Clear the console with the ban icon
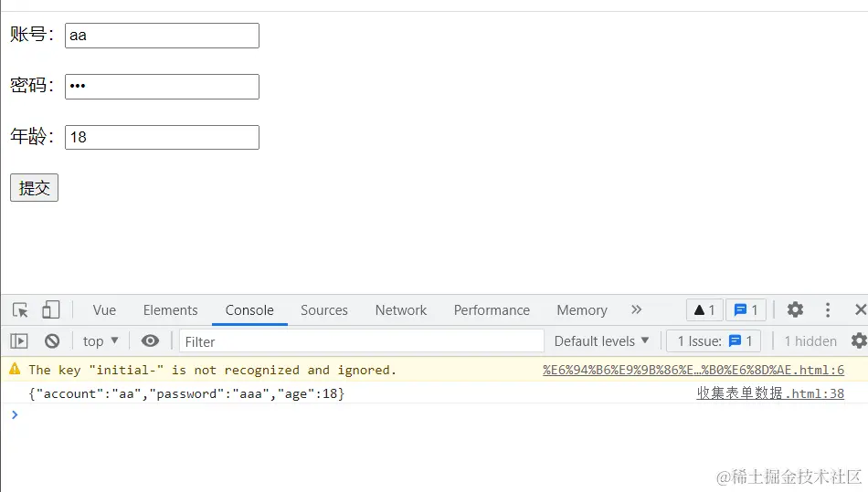 pyautogui.click(x=52, y=341)
